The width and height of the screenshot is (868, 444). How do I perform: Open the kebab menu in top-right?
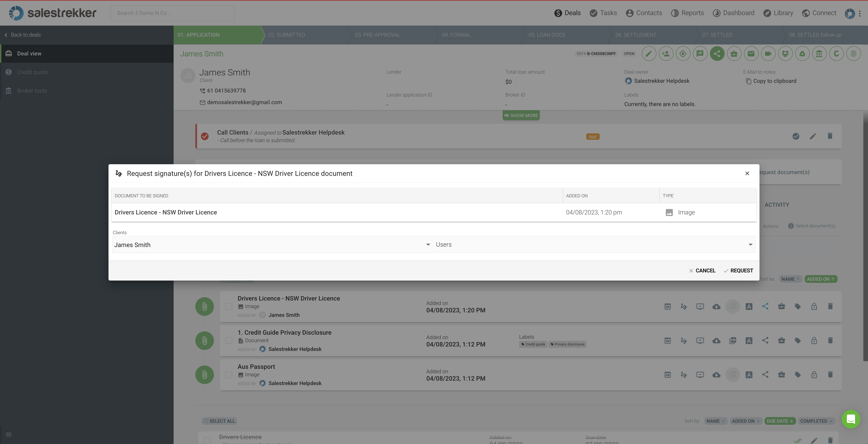860,13
